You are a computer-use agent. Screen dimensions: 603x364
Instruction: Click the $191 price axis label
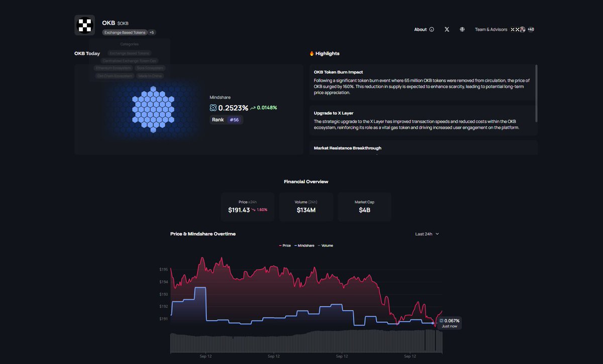coord(164,319)
